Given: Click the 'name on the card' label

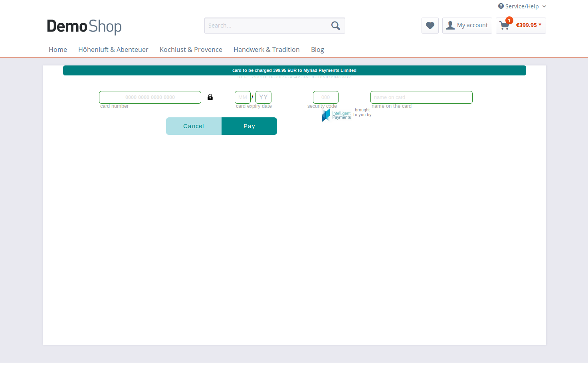Looking at the screenshot, I should click(x=392, y=106).
